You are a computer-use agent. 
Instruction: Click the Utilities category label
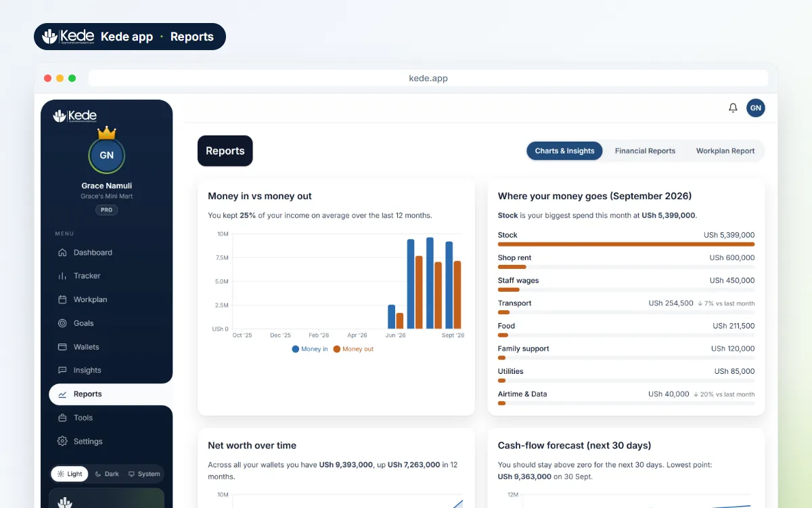(x=512, y=371)
